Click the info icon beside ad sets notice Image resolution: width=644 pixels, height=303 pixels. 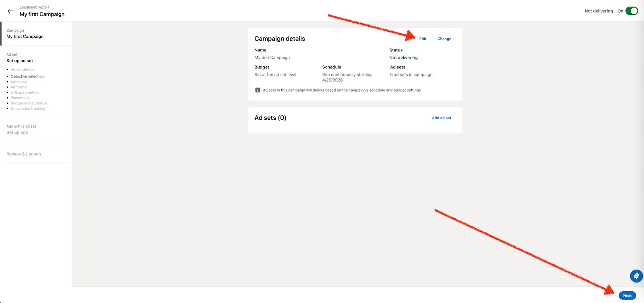point(258,90)
